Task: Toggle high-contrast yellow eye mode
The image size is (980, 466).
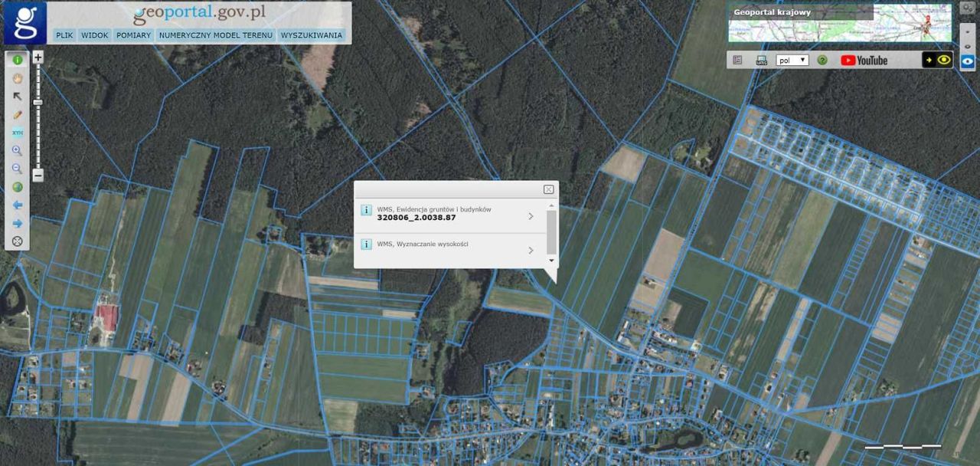Action: [x=937, y=60]
